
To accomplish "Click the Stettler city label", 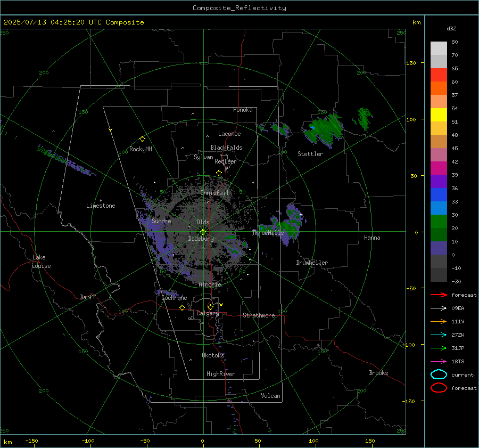I will (x=310, y=154).
